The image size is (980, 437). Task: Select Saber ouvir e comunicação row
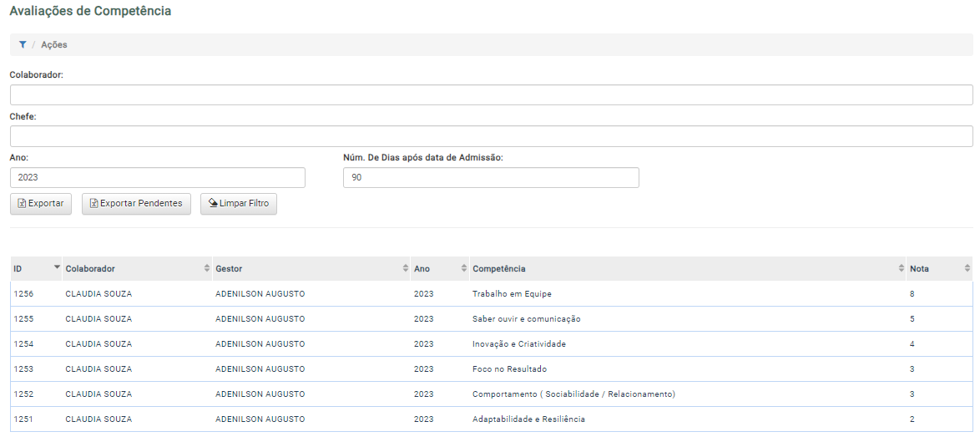point(491,319)
